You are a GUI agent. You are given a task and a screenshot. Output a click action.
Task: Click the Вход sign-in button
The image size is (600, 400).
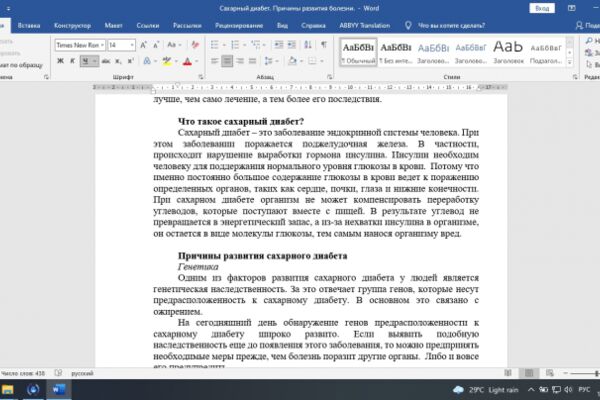pyautogui.click(x=542, y=8)
